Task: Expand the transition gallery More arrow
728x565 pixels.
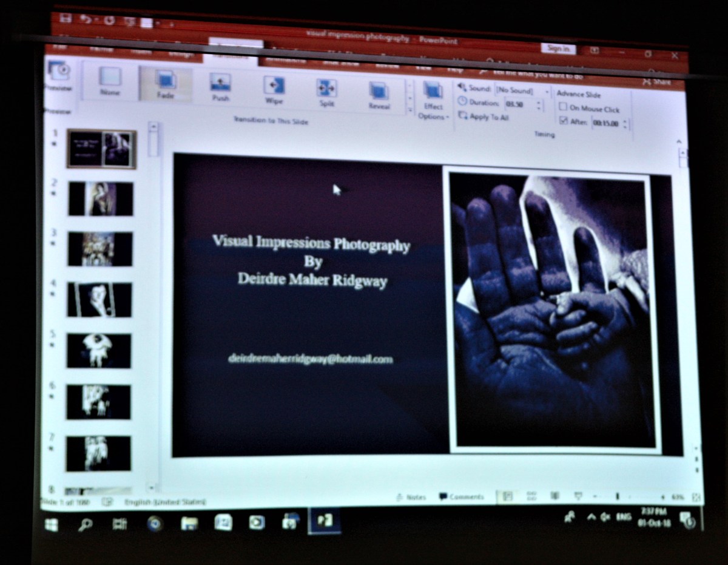Action: pyautogui.click(x=409, y=110)
